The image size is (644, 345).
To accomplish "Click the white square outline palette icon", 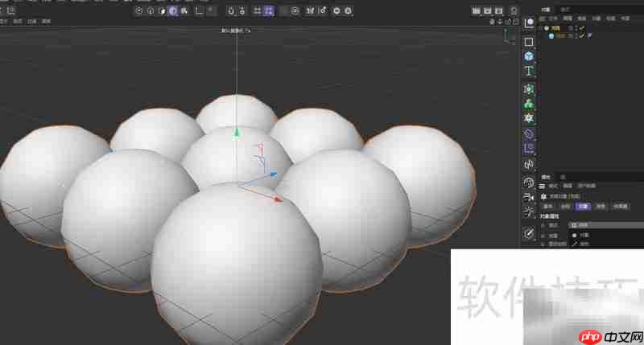I will tap(529, 42).
